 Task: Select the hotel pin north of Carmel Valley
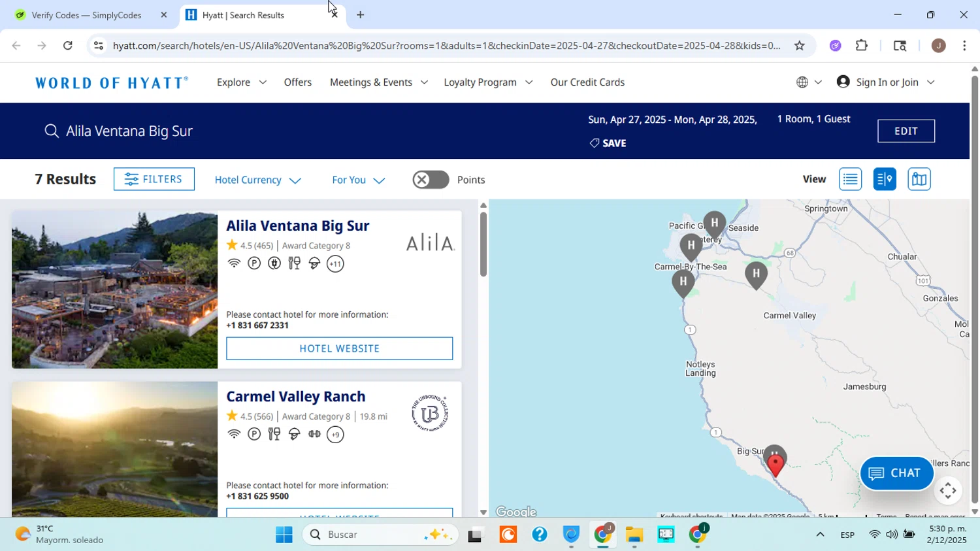(x=756, y=275)
